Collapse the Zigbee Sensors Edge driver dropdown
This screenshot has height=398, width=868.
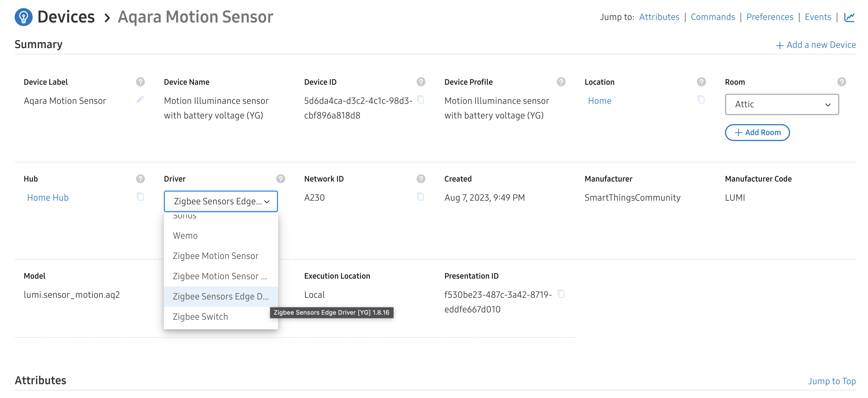pos(221,202)
